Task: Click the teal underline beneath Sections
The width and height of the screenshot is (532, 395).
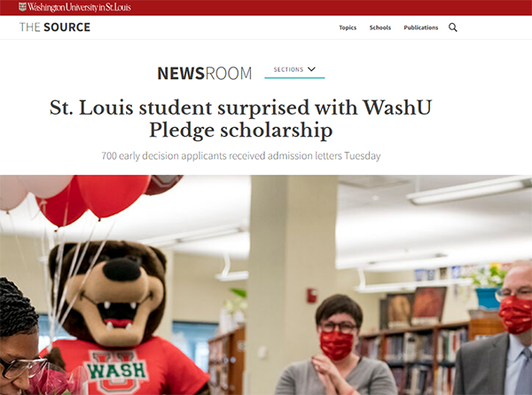Action: 294,78
